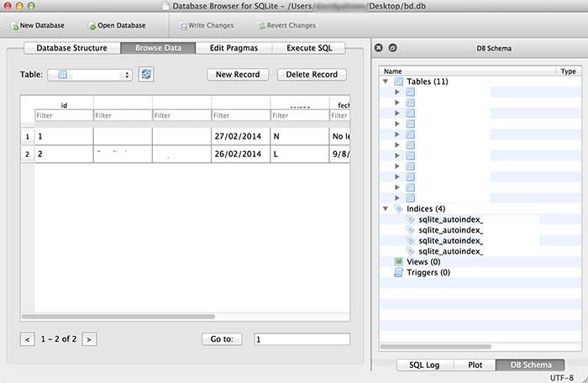Screen dimensions: 588x383
Task: Click the cell with value N
Action: coord(300,137)
